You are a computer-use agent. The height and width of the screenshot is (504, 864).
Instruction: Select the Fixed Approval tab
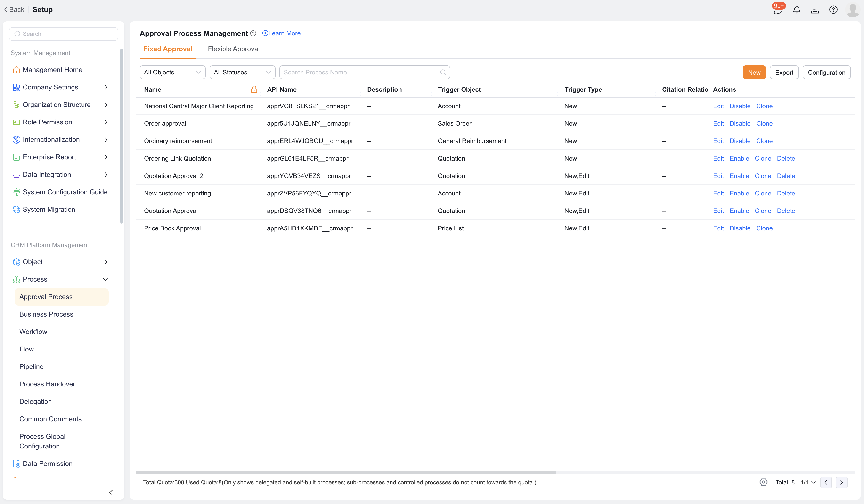(168, 49)
